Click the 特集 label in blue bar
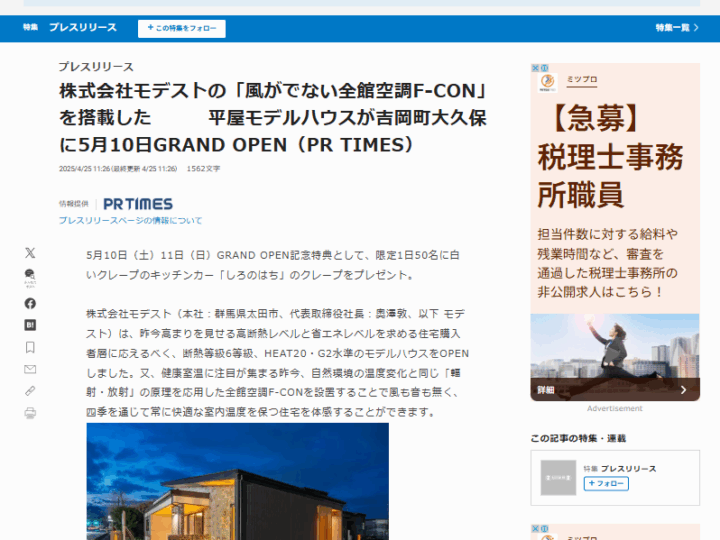This screenshot has height=540, width=720. [30, 28]
